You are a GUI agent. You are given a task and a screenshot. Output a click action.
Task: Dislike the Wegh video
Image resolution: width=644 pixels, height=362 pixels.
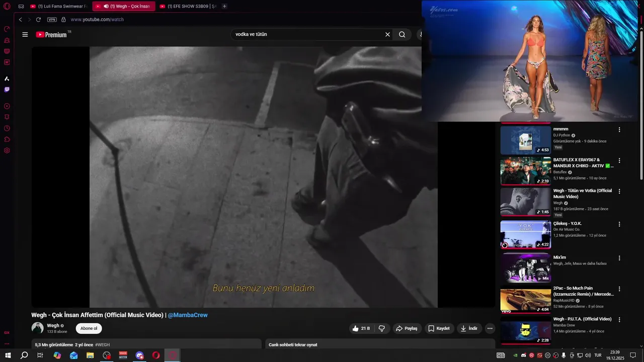click(x=382, y=328)
